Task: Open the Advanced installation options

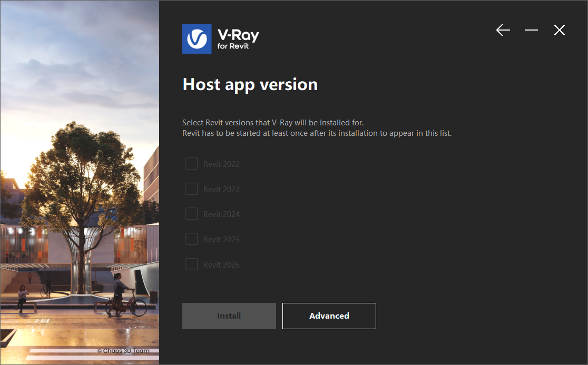Action: pos(329,315)
